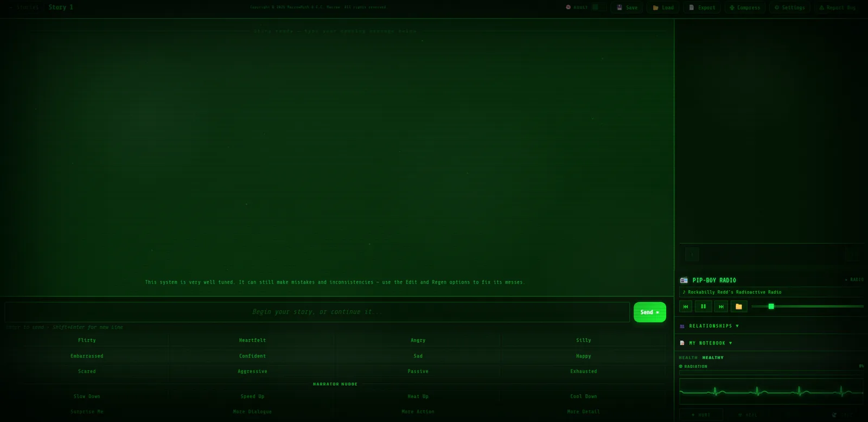The image size is (868, 422).
Task: Pick the Silly mood
Action: coord(583,340)
